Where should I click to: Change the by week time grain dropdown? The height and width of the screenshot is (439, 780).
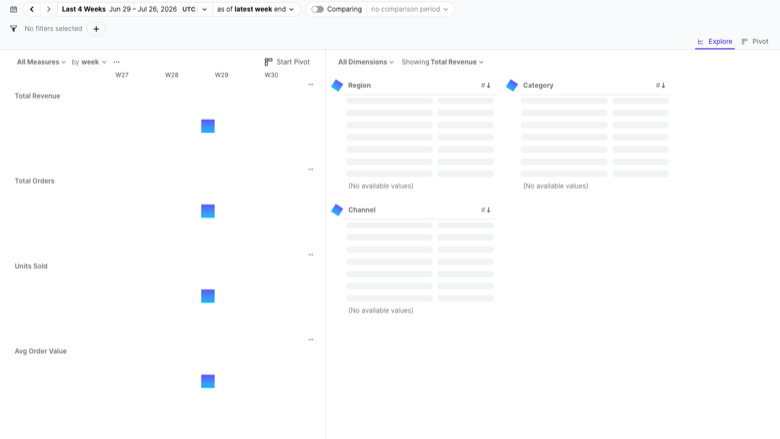89,62
